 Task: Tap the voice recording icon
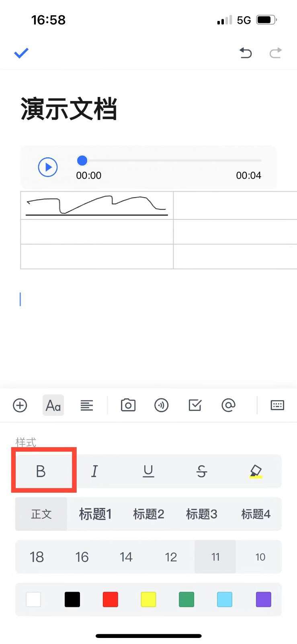tap(162, 405)
